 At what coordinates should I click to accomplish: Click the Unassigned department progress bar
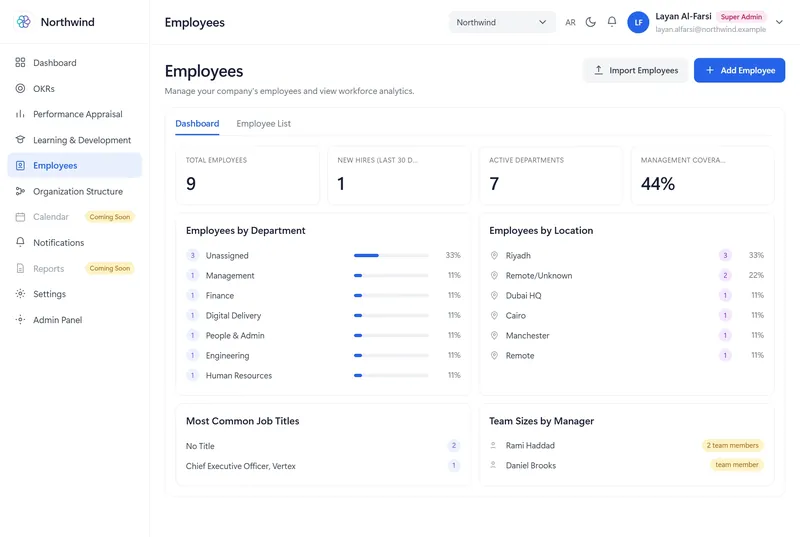pyautogui.click(x=391, y=255)
